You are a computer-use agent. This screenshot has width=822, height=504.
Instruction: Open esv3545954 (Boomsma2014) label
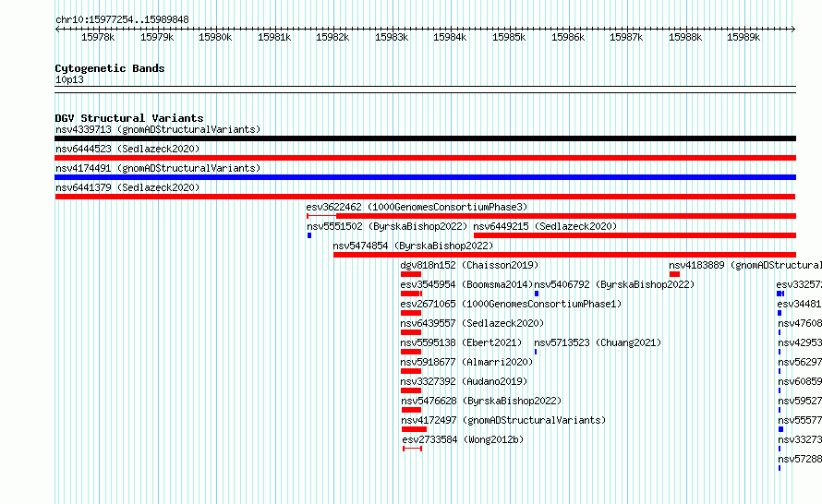click(466, 284)
